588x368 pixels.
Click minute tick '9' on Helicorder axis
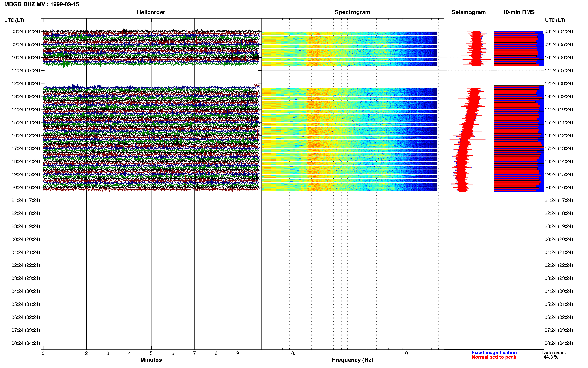click(238, 353)
